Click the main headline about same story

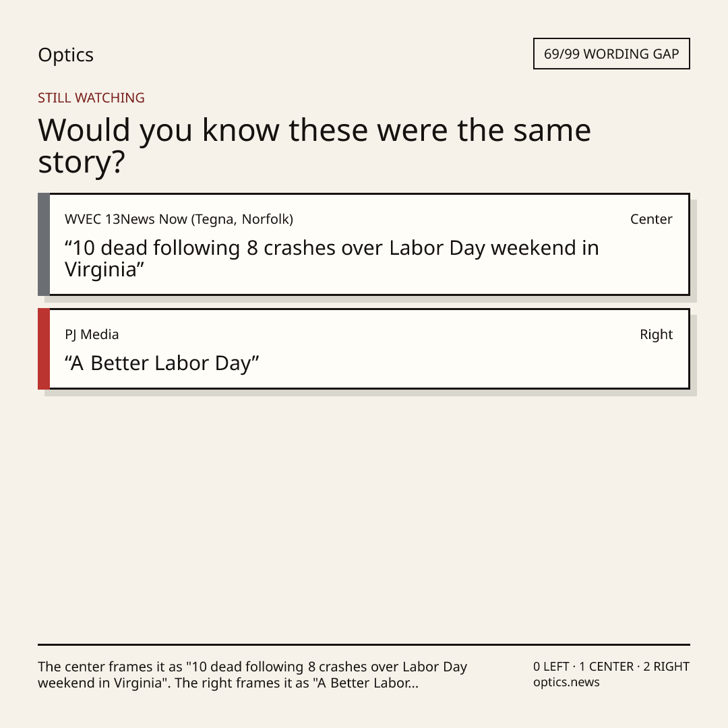pyautogui.click(x=315, y=146)
